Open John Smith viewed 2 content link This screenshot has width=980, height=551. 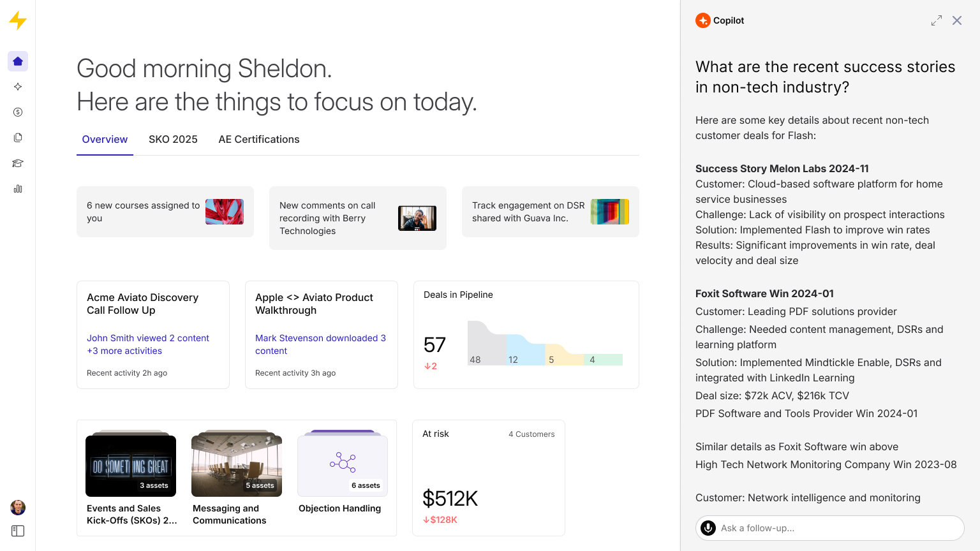[148, 338]
